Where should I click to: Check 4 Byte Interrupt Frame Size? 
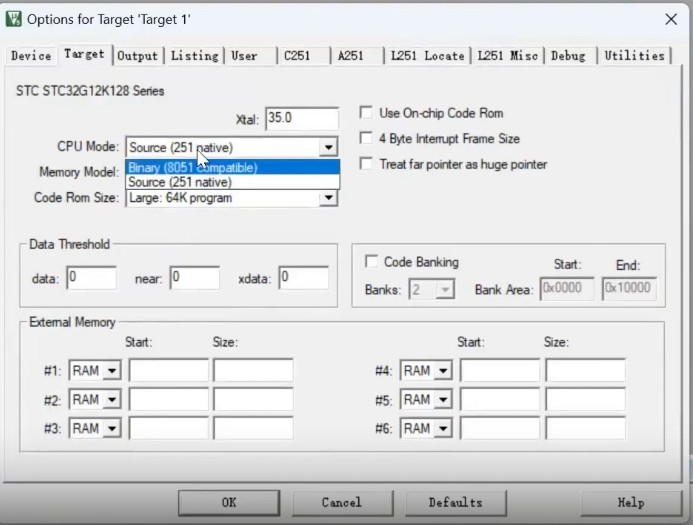click(367, 139)
